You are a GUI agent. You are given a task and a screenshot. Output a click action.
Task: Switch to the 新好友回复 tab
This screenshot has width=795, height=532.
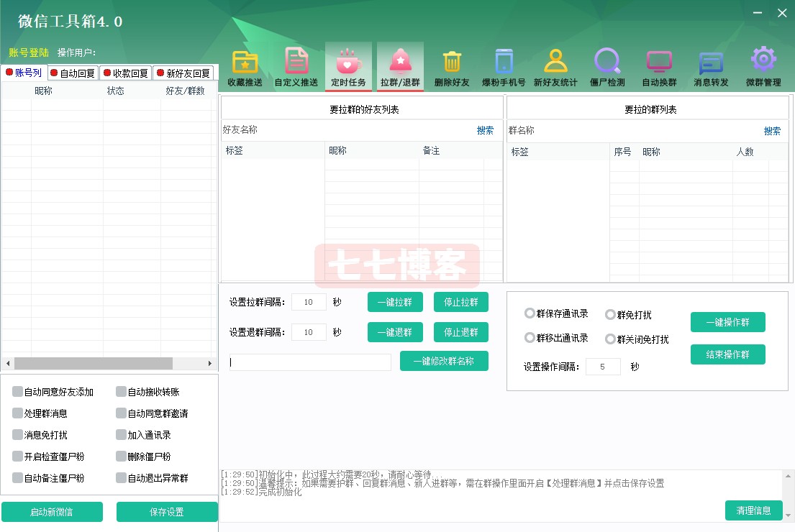(x=183, y=73)
